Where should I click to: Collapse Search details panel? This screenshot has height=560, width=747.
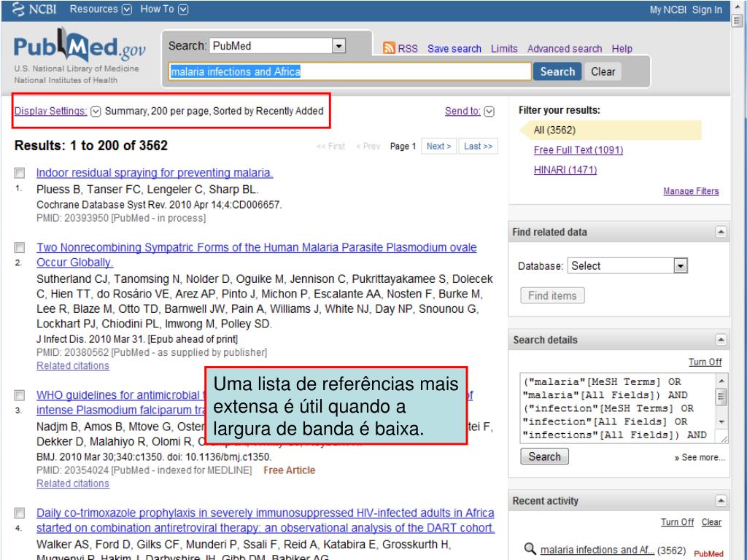(x=721, y=340)
